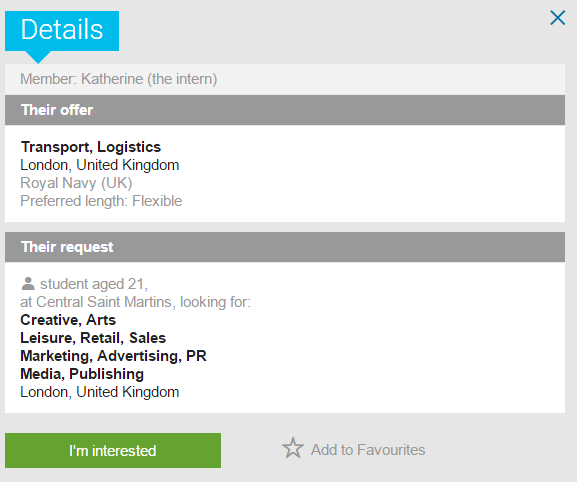Image resolution: width=577 pixels, height=482 pixels.
Task: Click the I'm interested button
Action: click(x=113, y=450)
